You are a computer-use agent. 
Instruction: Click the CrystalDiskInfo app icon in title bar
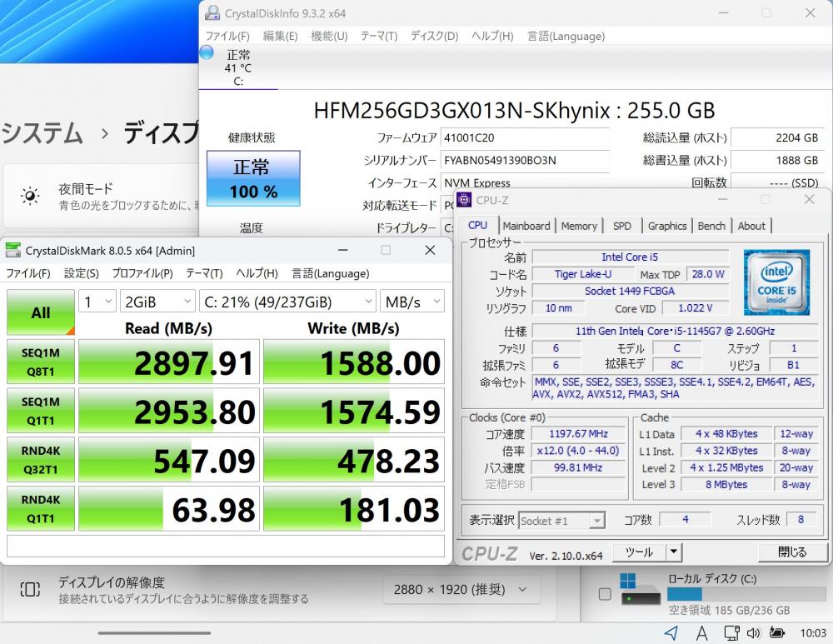[x=212, y=12]
